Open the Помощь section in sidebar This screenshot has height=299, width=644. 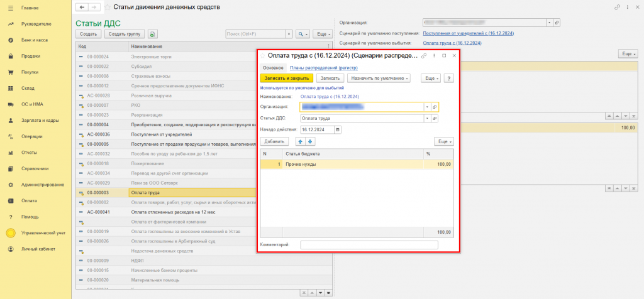tap(30, 217)
